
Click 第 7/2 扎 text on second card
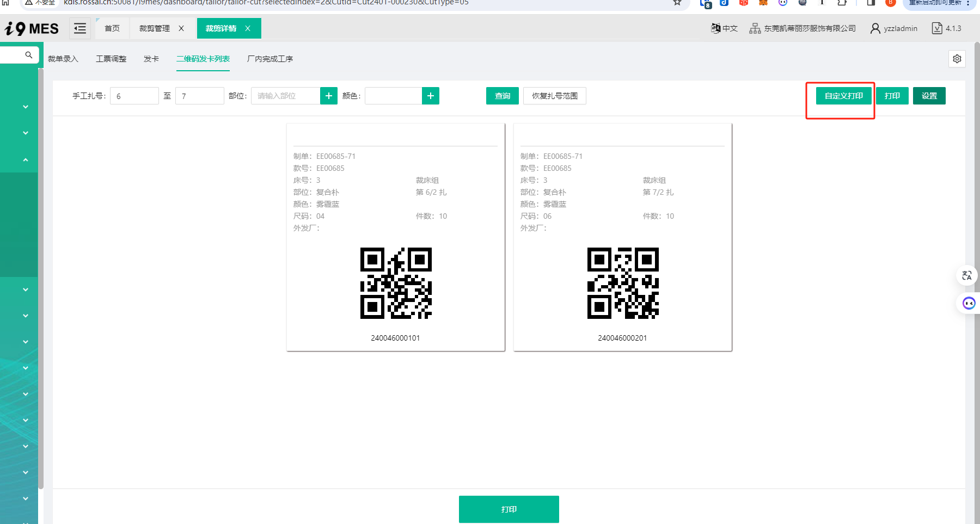[658, 192]
